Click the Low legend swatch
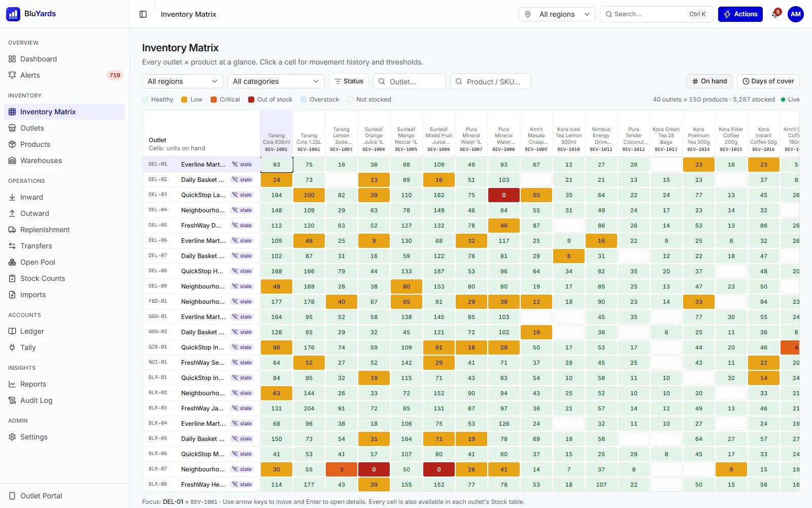This screenshot has width=812, height=508. pos(184,100)
